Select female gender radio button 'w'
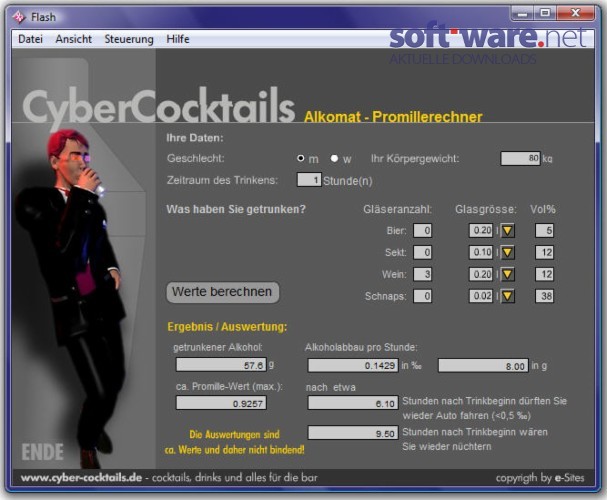 click(x=334, y=158)
